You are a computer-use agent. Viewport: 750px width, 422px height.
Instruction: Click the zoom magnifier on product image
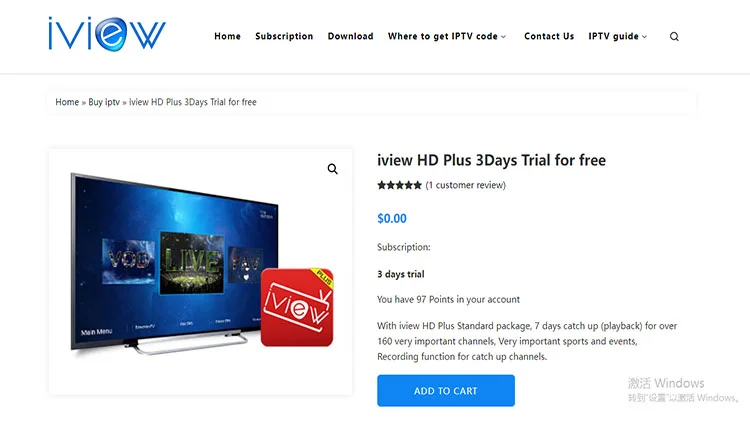(x=332, y=169)
